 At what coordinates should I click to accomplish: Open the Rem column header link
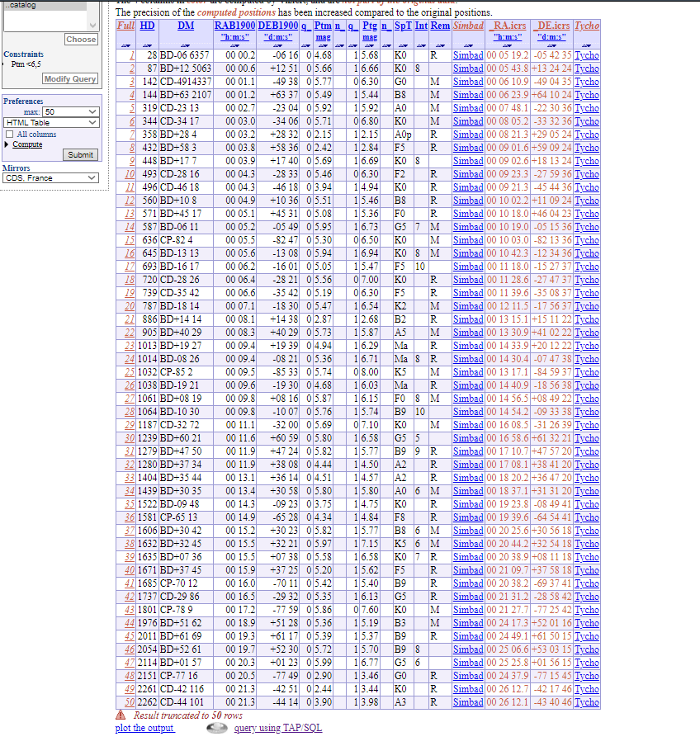pos(440,26)
